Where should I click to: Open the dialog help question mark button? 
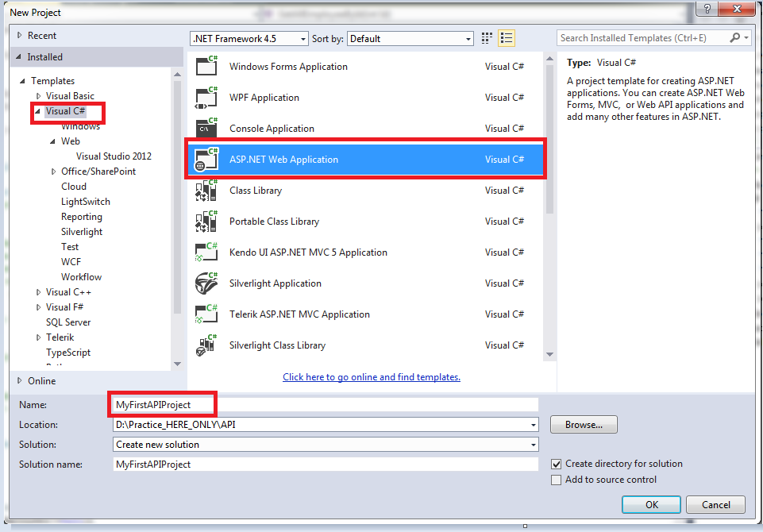pyautogui.click(x=707, y=9)
